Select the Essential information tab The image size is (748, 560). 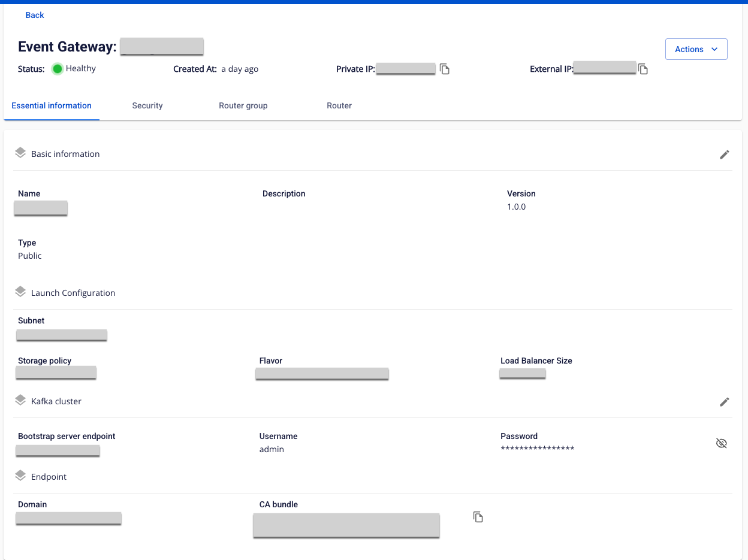(x=52, y=105)
